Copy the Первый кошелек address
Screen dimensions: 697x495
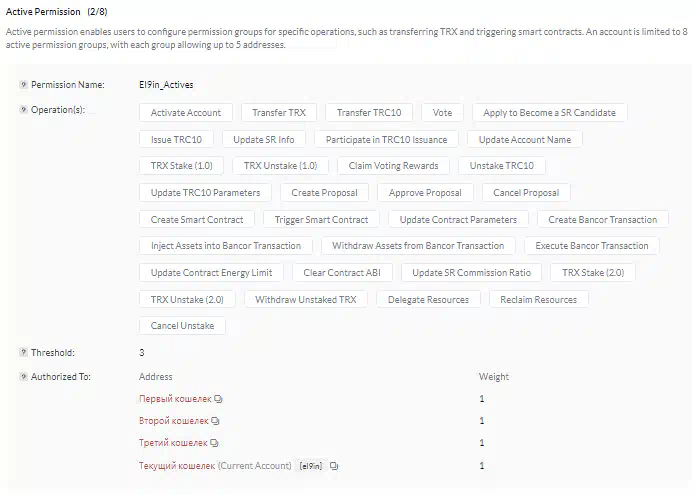tap(218, 399)
